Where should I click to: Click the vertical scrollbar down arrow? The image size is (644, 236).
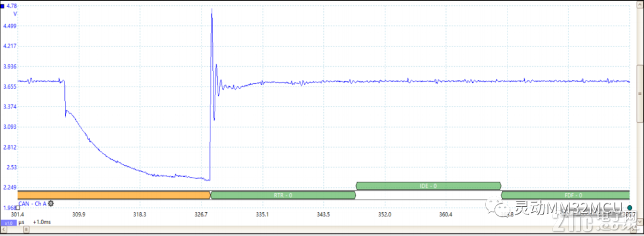pyautogui.click(x=639, y=222)
